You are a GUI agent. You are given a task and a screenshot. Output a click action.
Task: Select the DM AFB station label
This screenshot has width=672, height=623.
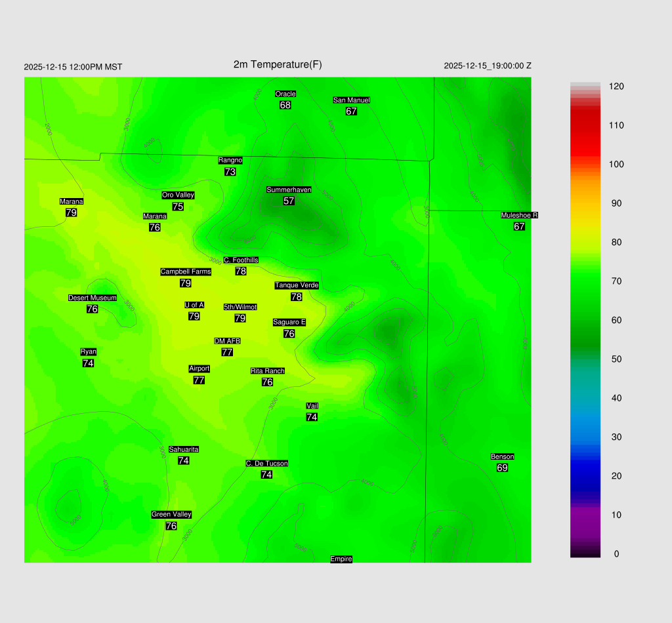click(228, 341)
